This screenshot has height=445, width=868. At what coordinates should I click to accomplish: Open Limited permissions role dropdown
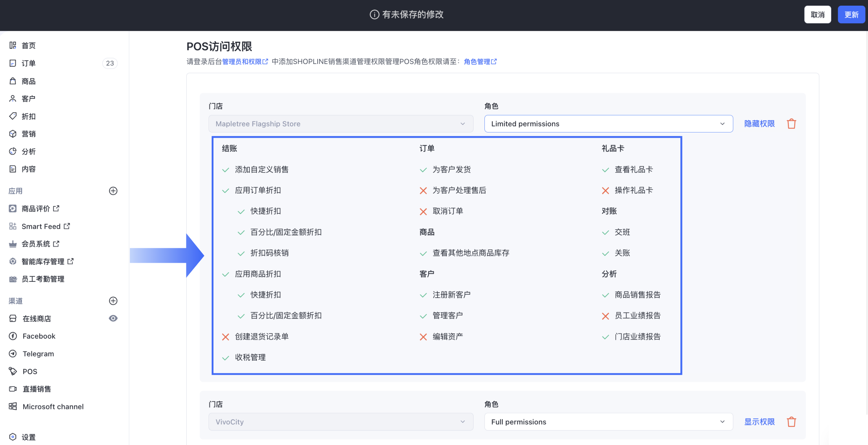(608, 124)
